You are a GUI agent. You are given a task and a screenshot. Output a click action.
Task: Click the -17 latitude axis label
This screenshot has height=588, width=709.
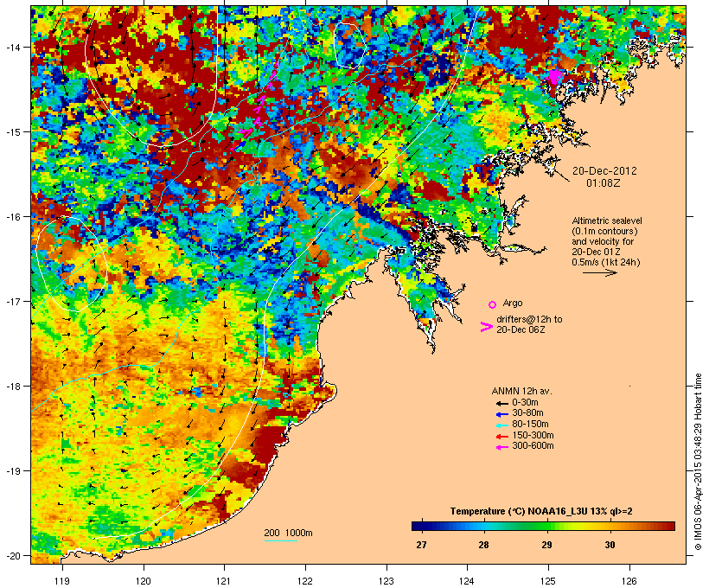[x=12, y=301]
